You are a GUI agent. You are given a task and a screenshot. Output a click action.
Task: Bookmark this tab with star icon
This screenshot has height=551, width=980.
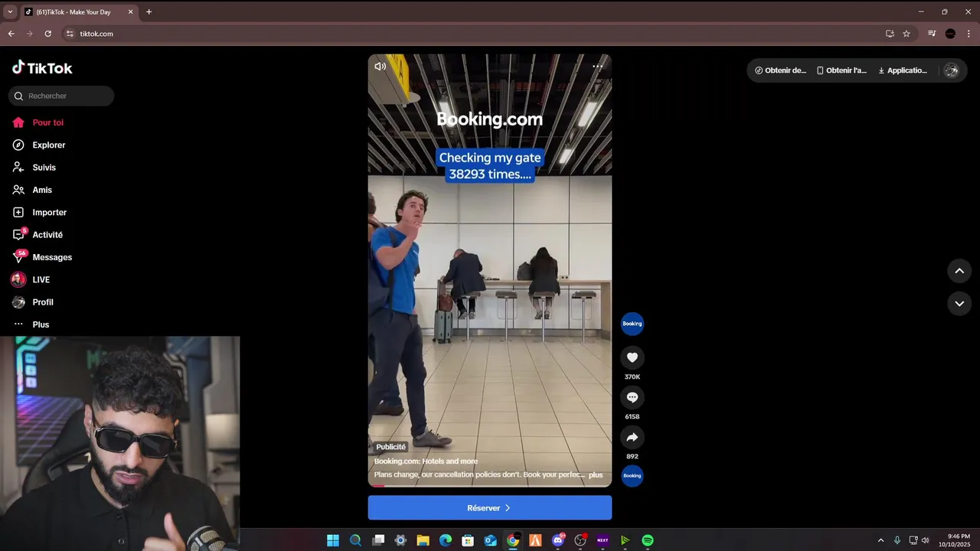tap(906, 34)
